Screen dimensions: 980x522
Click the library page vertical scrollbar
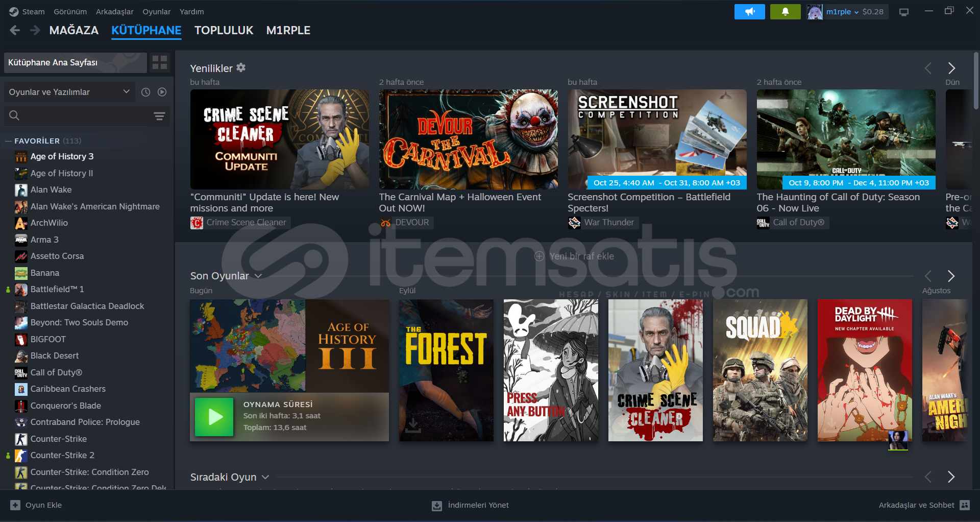[976, 81]
